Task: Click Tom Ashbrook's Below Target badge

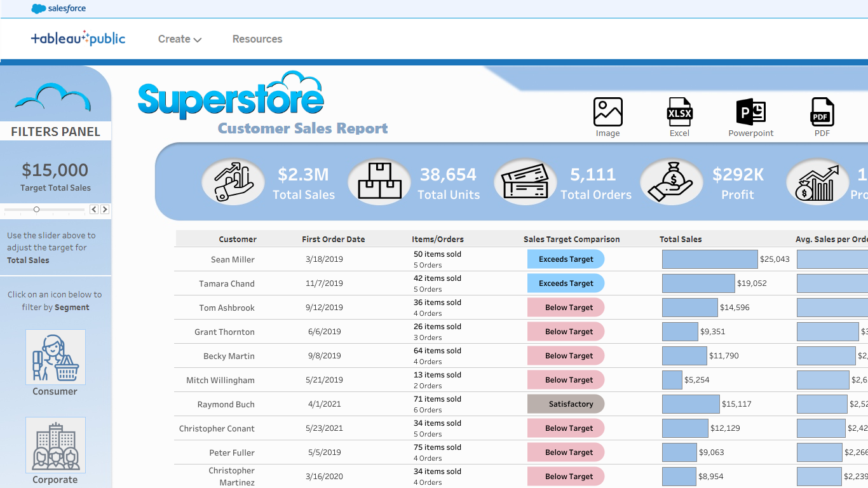Action: pyautogui.click(x=566, y=308)
